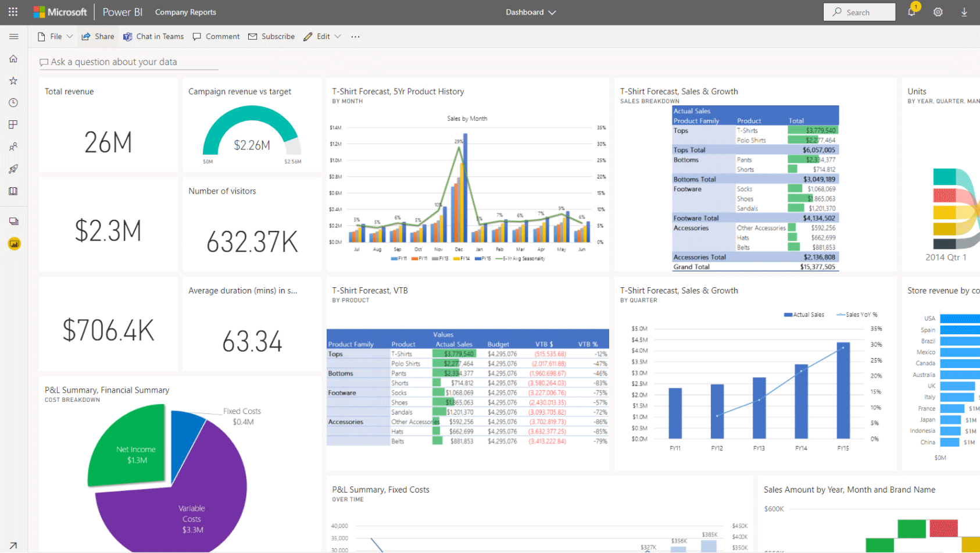Share the Company Reports dashboard
The image size is (980, 553).
click(98, 36)
